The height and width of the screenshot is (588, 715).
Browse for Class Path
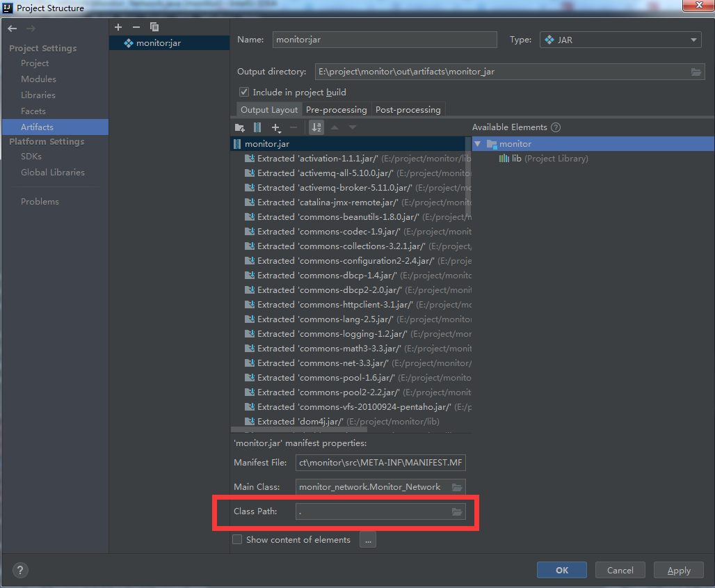coord(457,511)
